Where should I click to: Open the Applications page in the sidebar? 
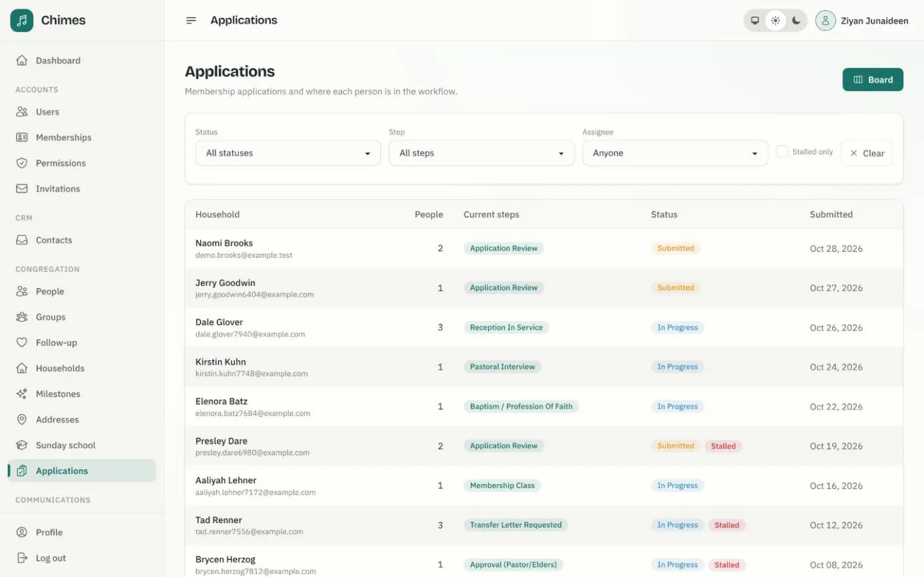pos(82,471)
